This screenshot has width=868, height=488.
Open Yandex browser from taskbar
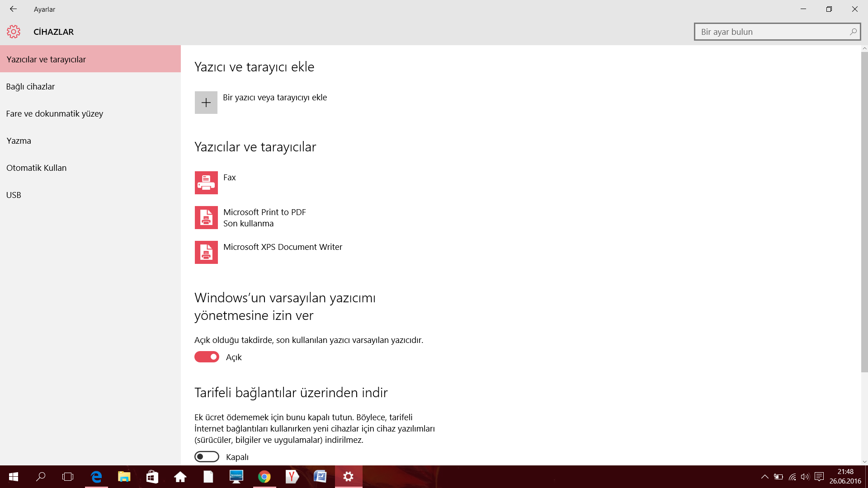pos(292,477)
